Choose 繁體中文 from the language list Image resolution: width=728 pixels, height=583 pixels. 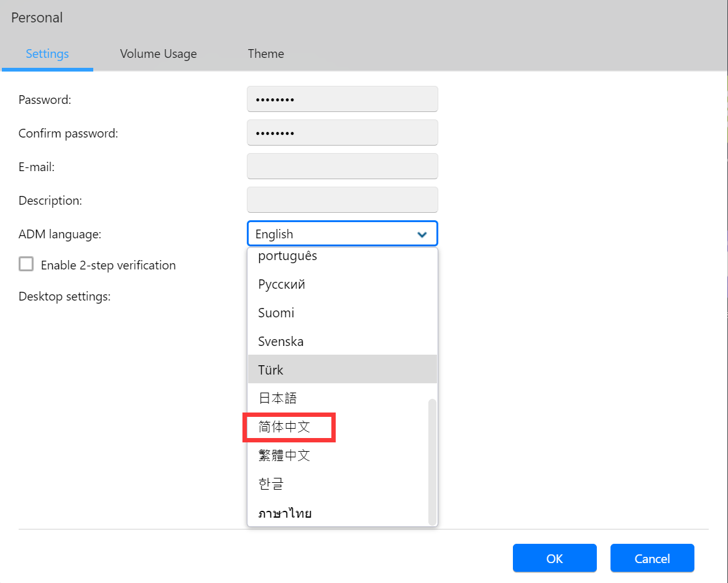(x=284, y=455)
